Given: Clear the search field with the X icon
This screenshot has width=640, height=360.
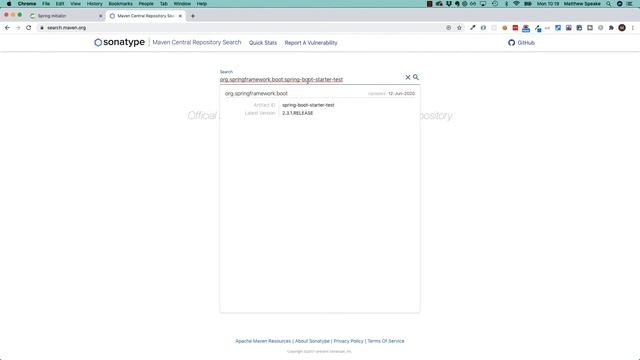Looking at the screenshot, I should [407, 77].
